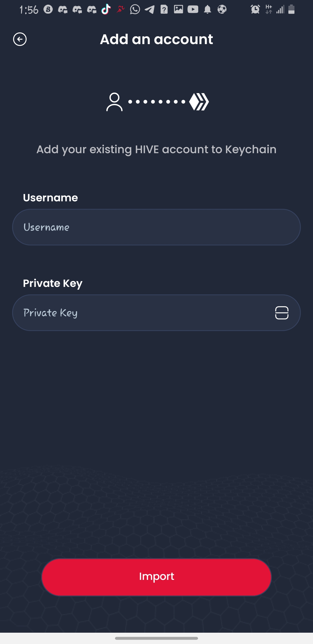Tap the battery indicator icon
Screen dimensions: 313x644
click(x=292, y=10)
